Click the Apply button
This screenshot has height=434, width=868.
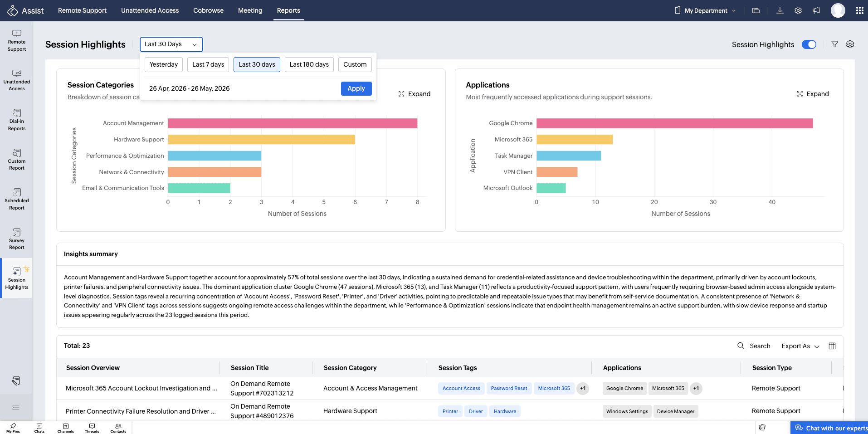click(x=356, y=88)
